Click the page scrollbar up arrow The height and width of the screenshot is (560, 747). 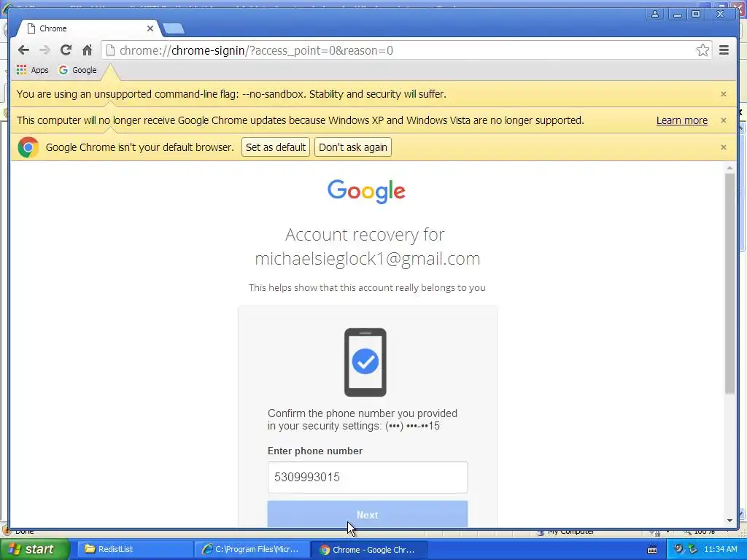(x=729, y=168)
